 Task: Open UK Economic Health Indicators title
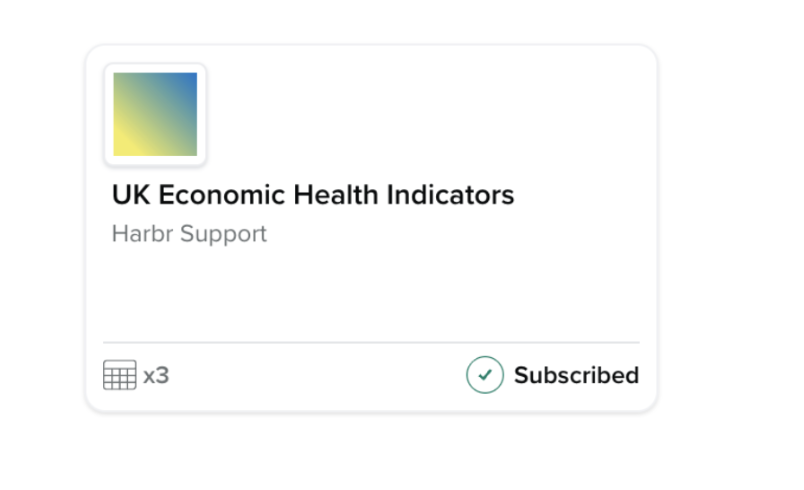312,194
